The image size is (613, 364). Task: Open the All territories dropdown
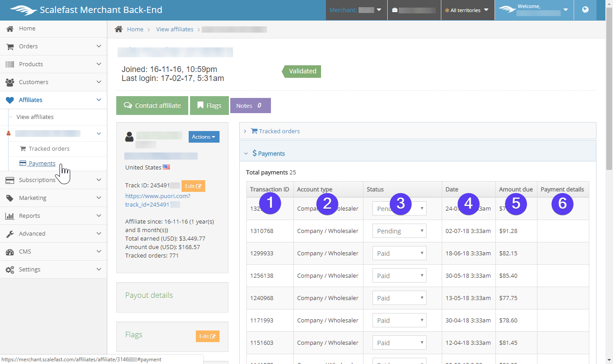click(x=467, y=10)
